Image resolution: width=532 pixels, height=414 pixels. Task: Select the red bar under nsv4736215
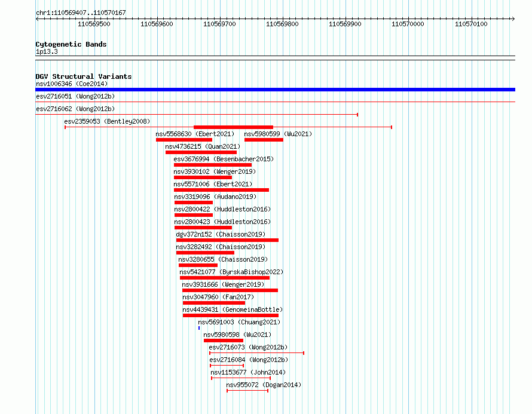(201, 152)
